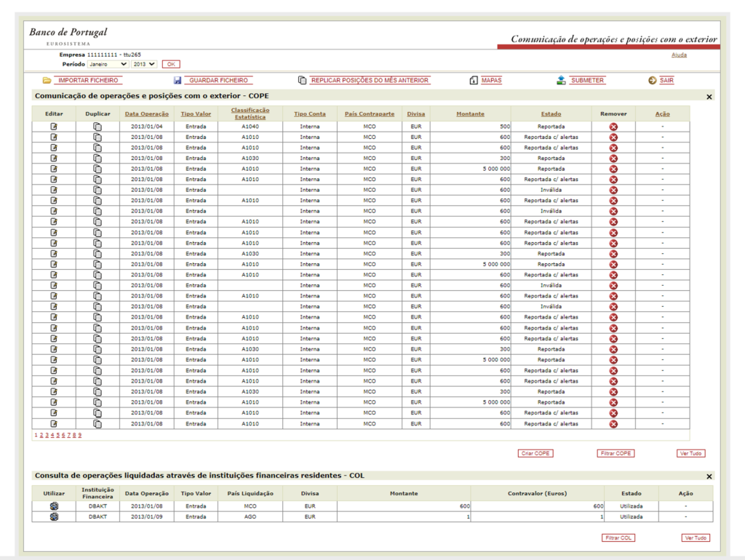Open the 2013 year dropdown
This screenshot has width=745, height=560.
(144, 64)
